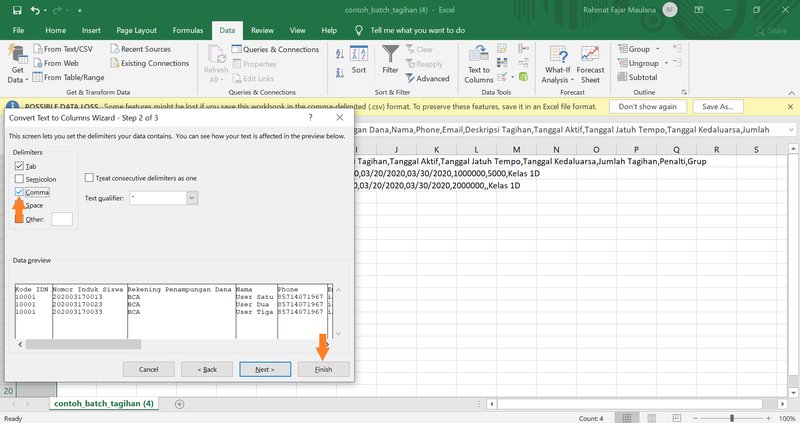
Task: Open ribbon display options icon
Action: click(x=698, y=10)
